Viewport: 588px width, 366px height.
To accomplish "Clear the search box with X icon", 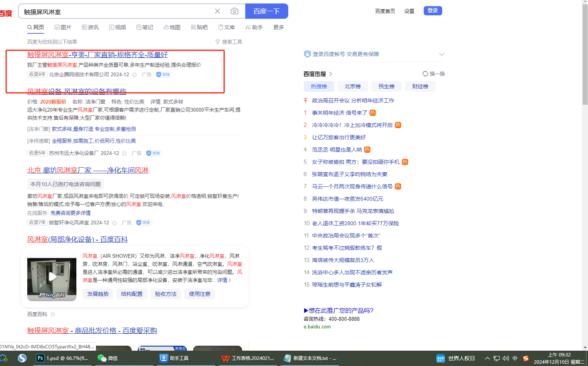I will tap(217, 12).
